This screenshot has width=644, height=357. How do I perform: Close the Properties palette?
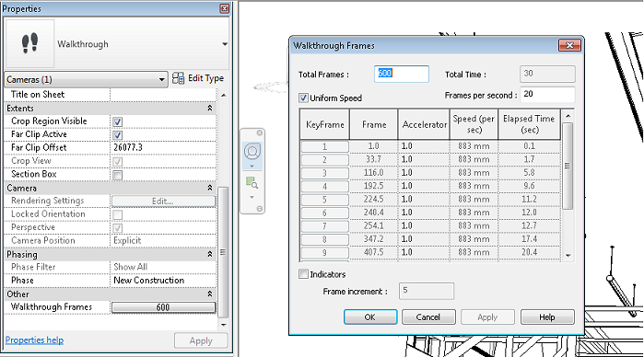tap(225, 8)
